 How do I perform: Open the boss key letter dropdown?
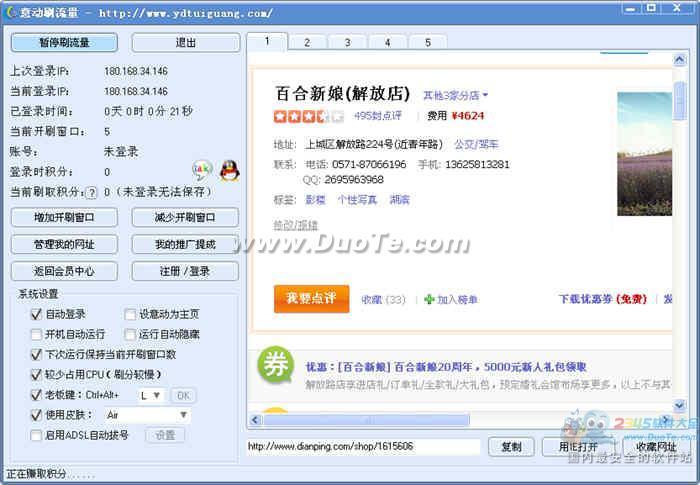click(152, 395)
